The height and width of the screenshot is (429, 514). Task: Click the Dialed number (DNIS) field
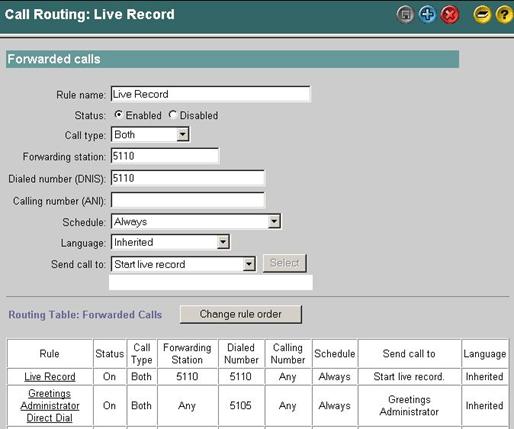point(188,178)
